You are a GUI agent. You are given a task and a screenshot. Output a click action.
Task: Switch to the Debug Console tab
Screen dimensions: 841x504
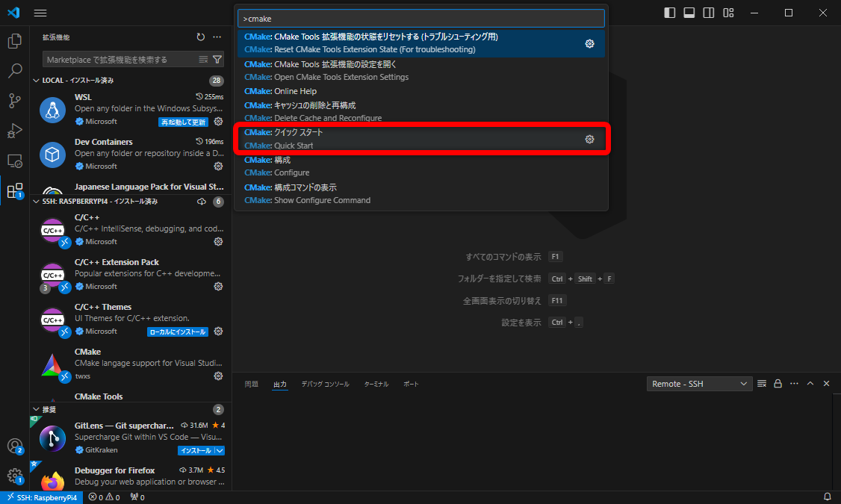[x=325, y=384]
